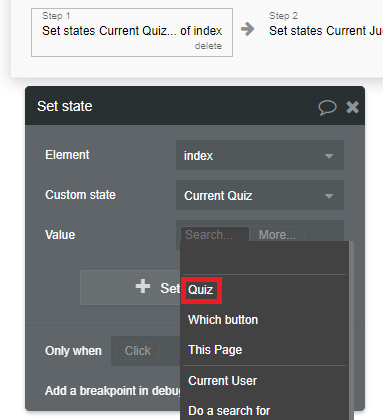
Task: Click the Search field in Value
Action: (215, 235)
